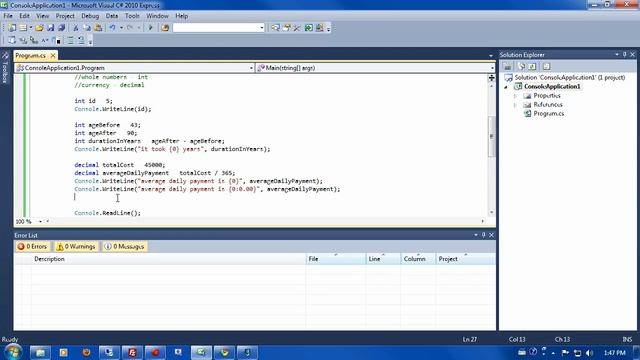Click Solution Explorer View Code icon
The image size is (640, 360).
pos(547,67)
